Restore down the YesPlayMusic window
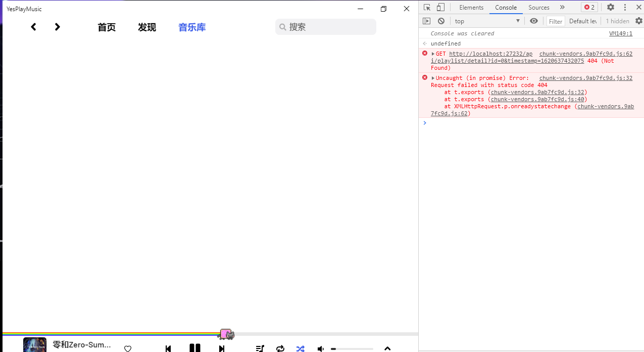The height and width of the screenshot is (352, 644). point(383,9)
